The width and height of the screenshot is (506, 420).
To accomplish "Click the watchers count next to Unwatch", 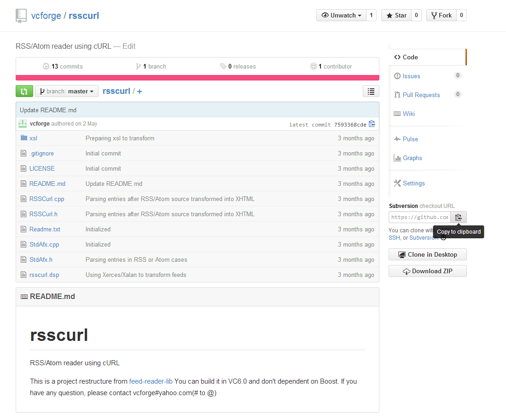I will pos(372,15).
